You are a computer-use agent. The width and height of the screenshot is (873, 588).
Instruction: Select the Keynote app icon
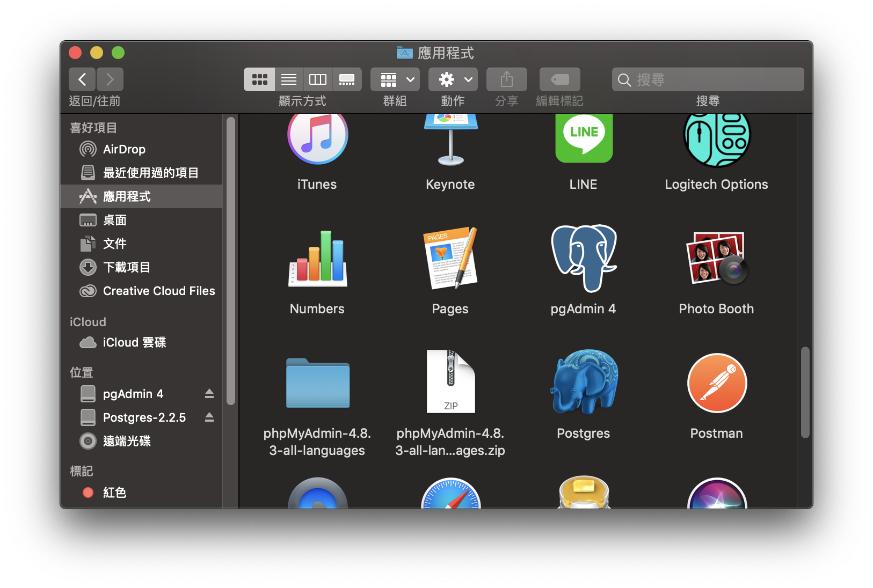pos(450,138)
